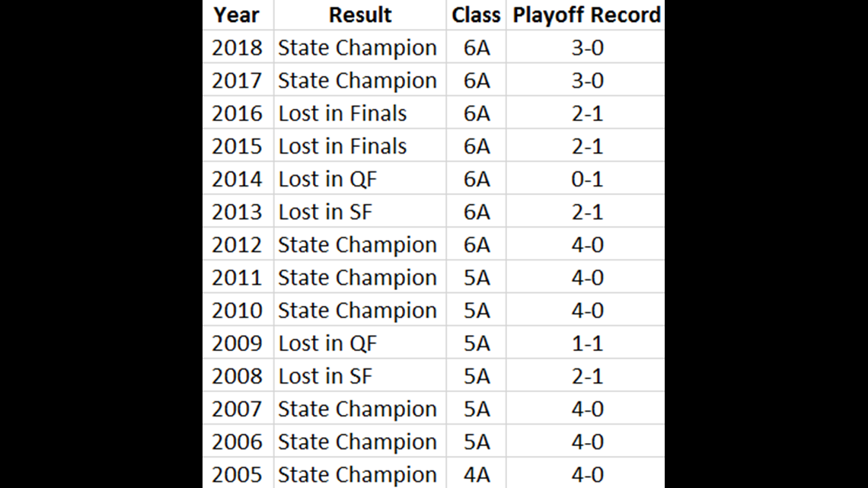
Task: Click the 2016 Lost in Finals cell
Action: tap(360, 113)
